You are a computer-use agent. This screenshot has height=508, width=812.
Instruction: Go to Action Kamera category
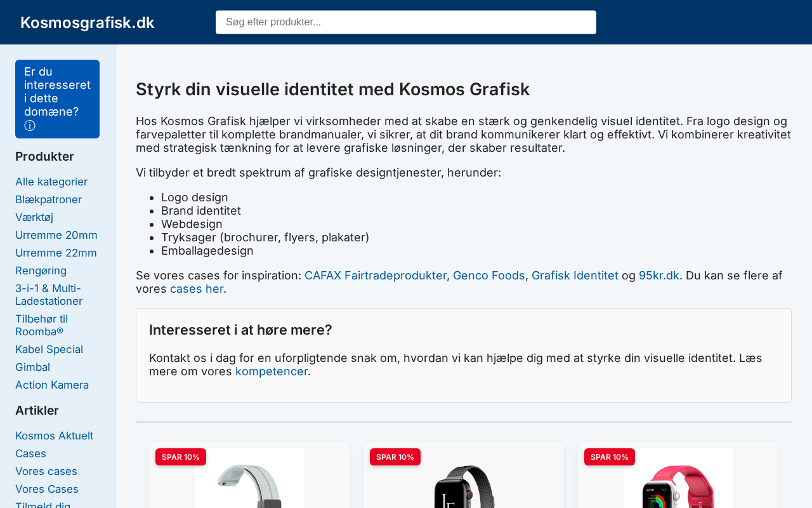pos(52,385)
